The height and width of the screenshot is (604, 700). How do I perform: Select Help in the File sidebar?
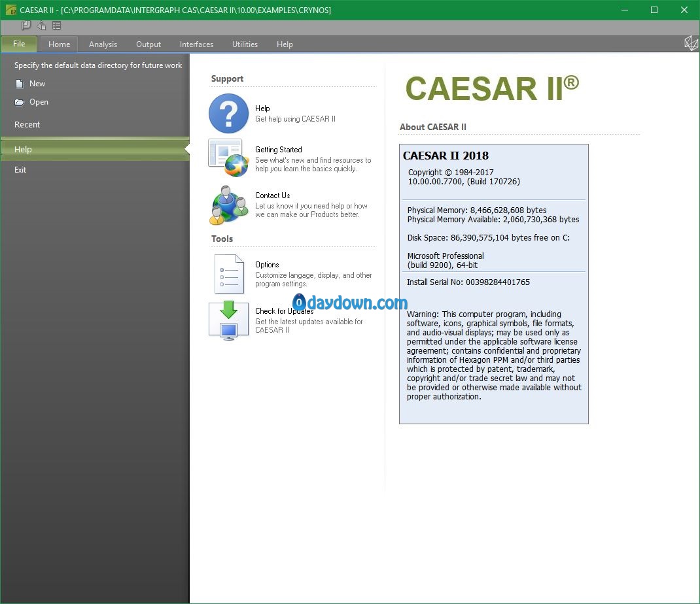(x=95, y=149)
